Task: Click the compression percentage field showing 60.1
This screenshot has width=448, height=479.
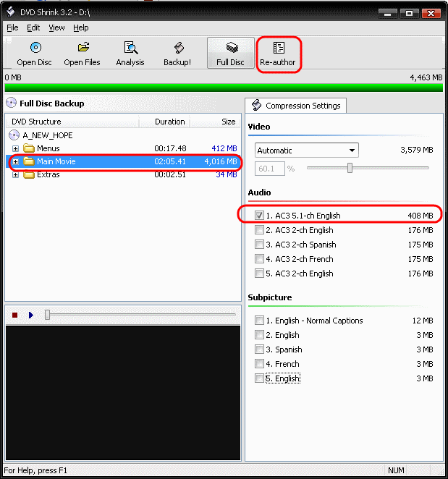Action: (269, 169)
